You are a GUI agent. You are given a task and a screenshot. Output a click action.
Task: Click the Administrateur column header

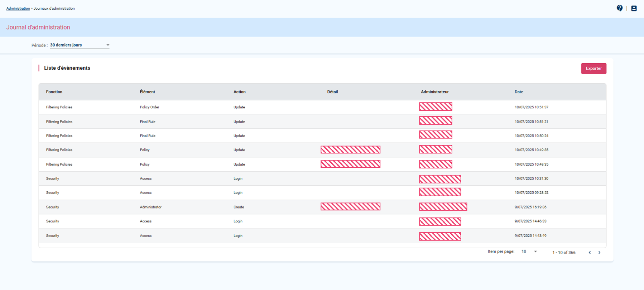434,92
